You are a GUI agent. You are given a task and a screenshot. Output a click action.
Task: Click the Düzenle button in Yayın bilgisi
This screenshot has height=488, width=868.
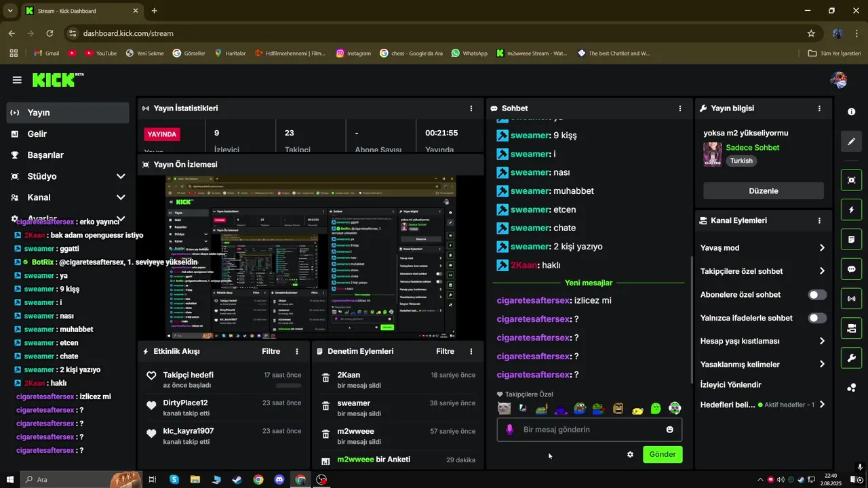click(x=764, y=191)
